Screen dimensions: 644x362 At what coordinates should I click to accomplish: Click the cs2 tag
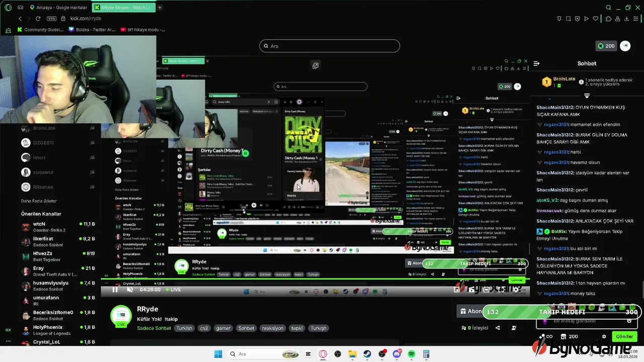[x=204, y=328]
